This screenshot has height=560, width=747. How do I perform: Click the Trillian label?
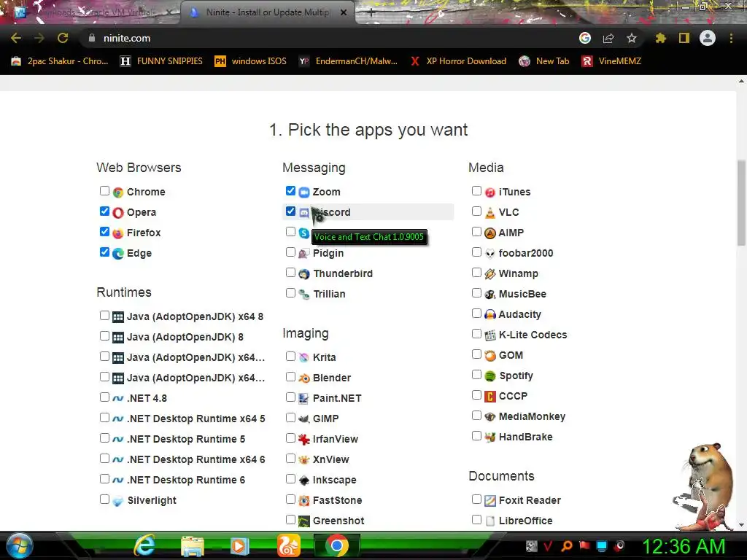tap(329, 295)
